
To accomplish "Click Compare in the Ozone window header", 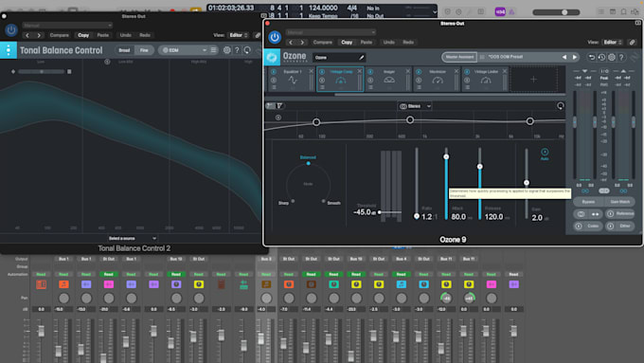I will [x=322, y=43].
